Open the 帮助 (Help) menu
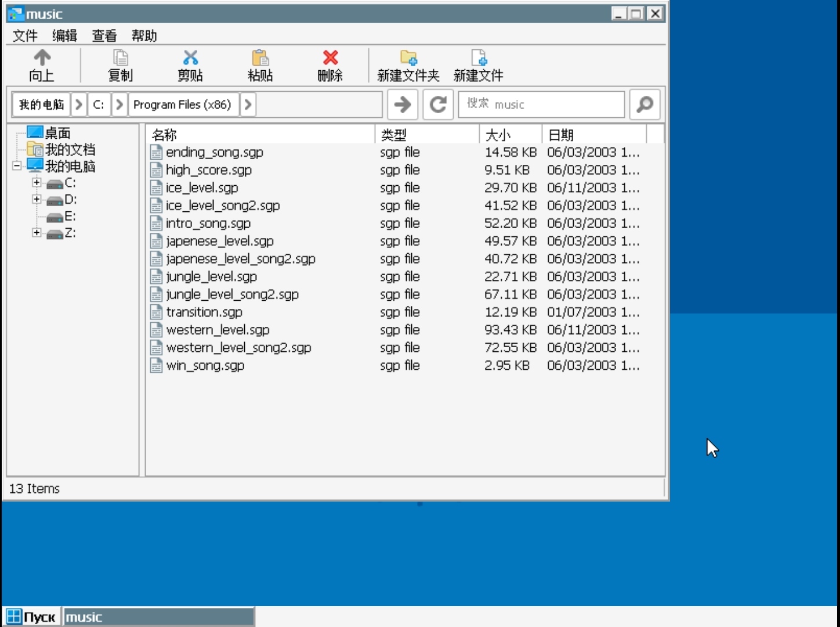The height and width of the screenshot is (627, 840). coord(144,36)
